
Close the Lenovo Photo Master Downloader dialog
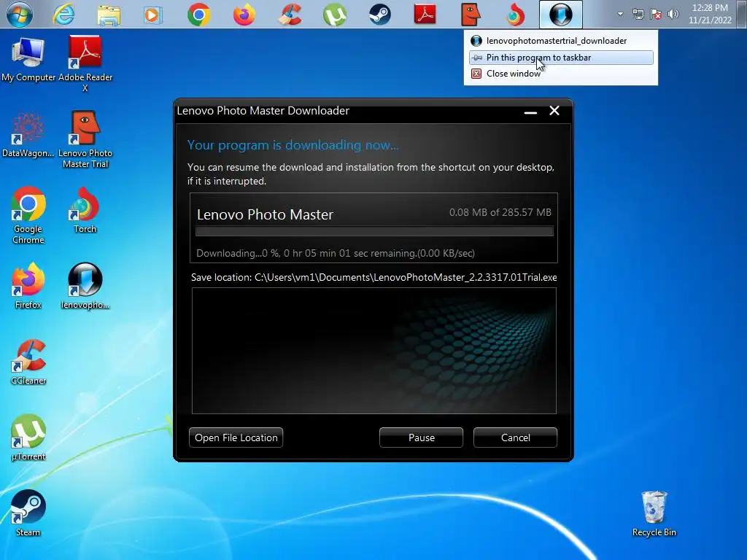click(x=554, y=111)
